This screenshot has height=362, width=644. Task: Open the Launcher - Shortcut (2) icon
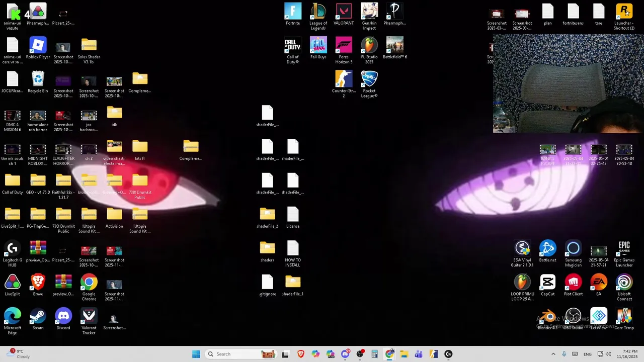point(624,17)
